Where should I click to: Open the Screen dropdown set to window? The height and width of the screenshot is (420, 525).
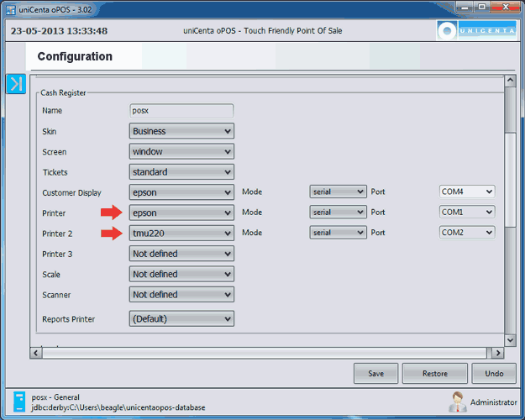click(x=181, y=151)
